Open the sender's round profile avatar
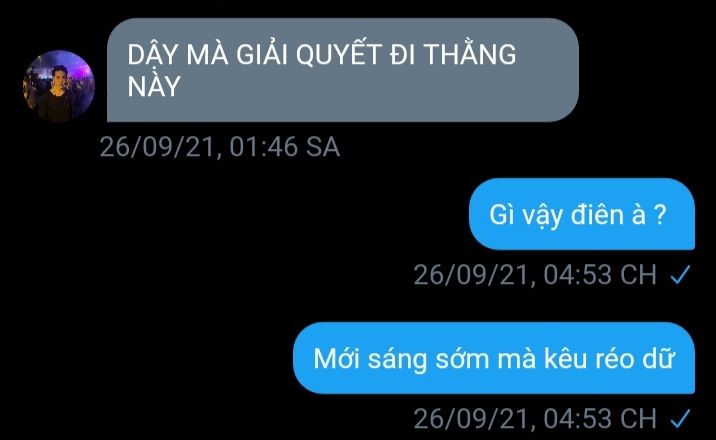Viewport: 716px width, 440px height. 59,86
